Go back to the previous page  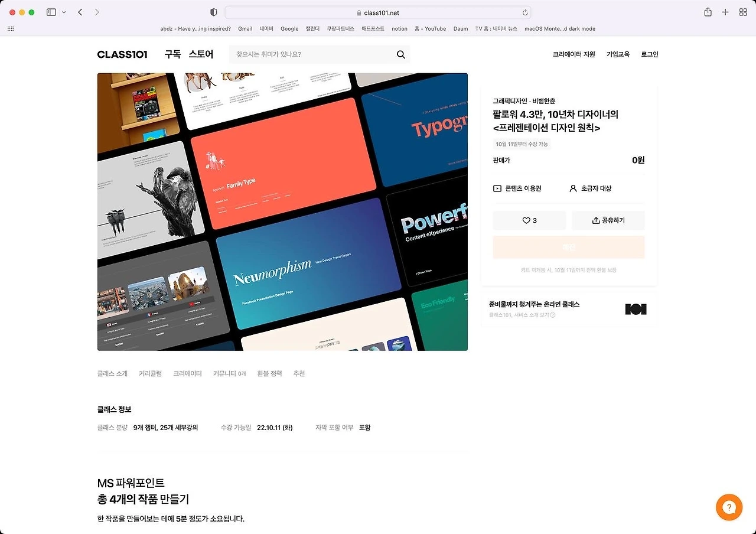[x=80, y=12]
